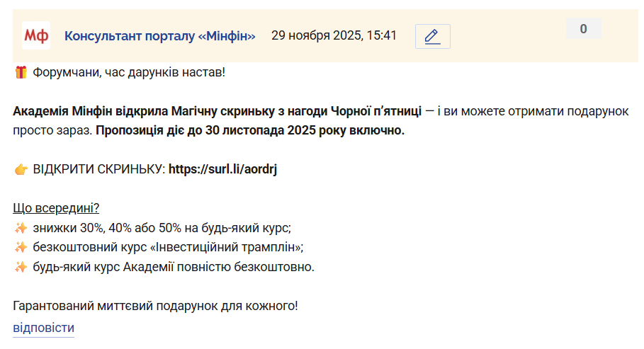Click the pencil edit post icon
Screen dimensions: 644x349
point(432,36)
